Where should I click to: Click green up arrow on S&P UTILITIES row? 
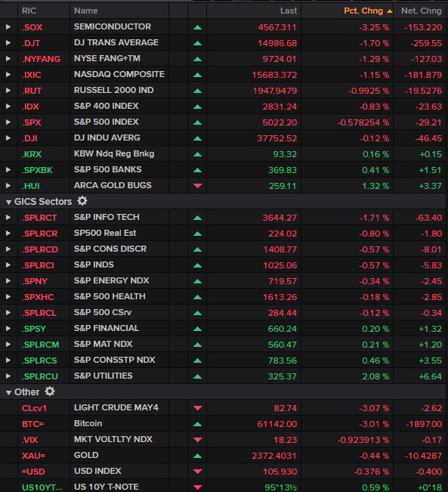tap(197, 376)
